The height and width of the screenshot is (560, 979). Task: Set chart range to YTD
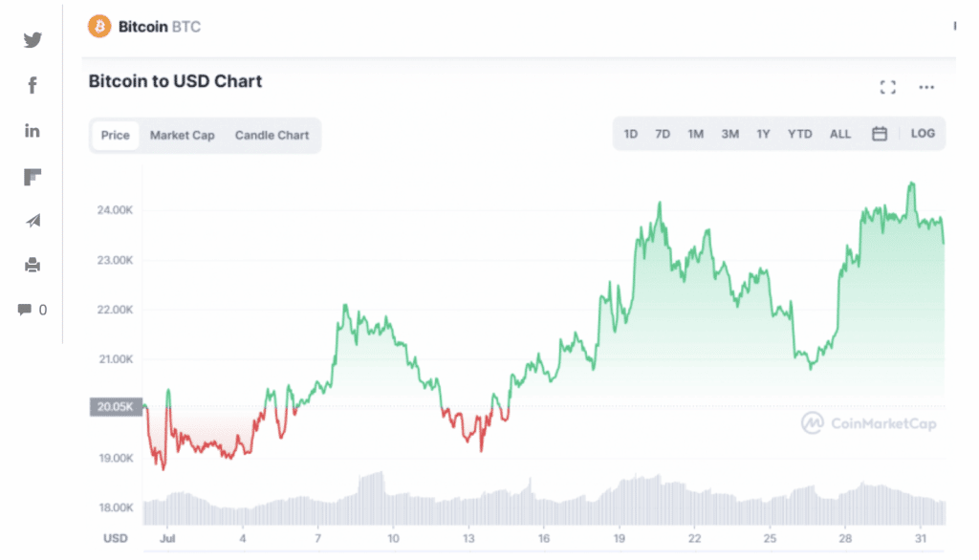coord(800,134)
